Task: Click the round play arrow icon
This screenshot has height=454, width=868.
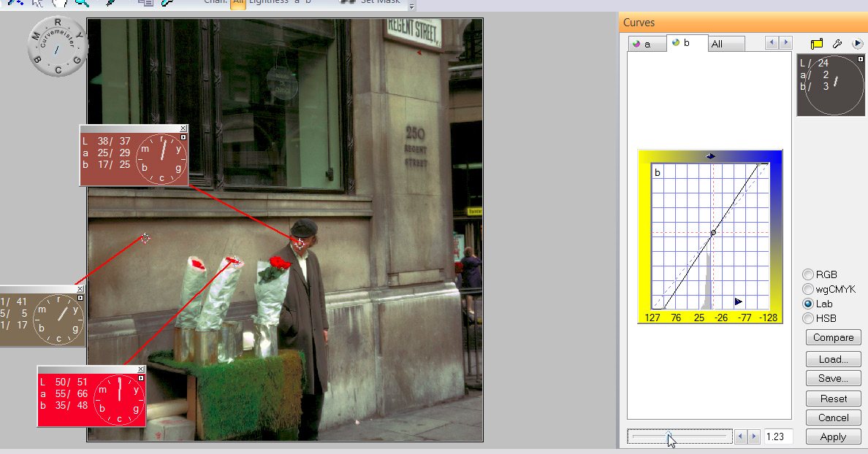Action: pos(858,44)
